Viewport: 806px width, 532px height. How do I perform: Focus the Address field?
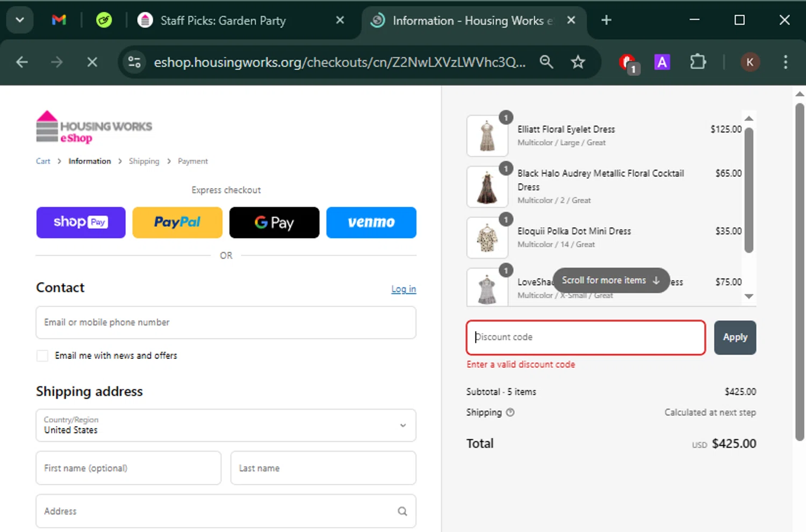[226, 511]
